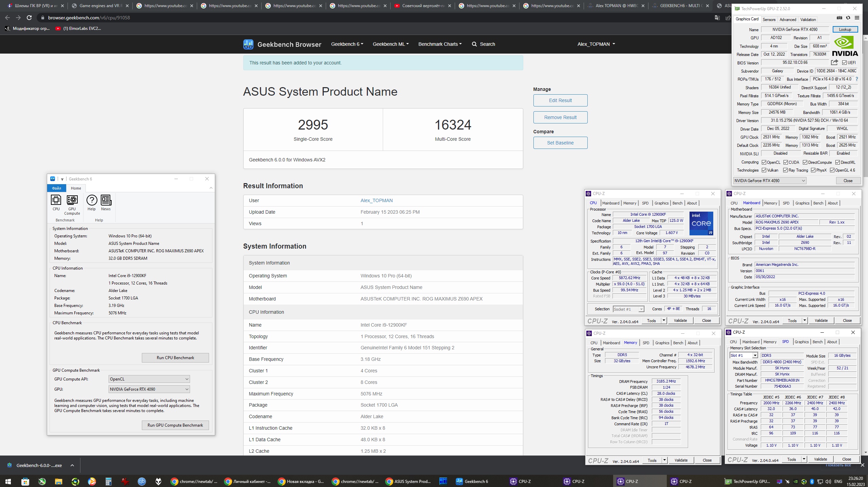Image resolution: width=868 pixels, height=487 pixels.
Task: Toggle the DirectCompute checkbox in GPU-Z
Action: (x=805, y=162)
